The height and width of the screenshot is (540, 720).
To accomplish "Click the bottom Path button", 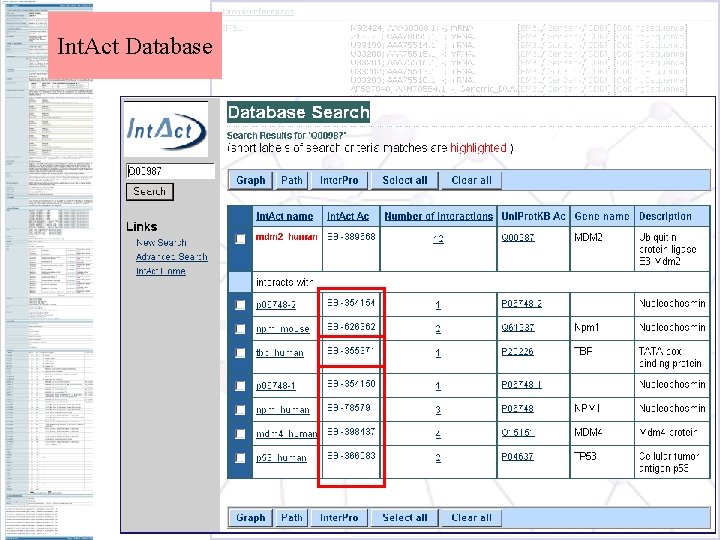I will click(292, 518).
